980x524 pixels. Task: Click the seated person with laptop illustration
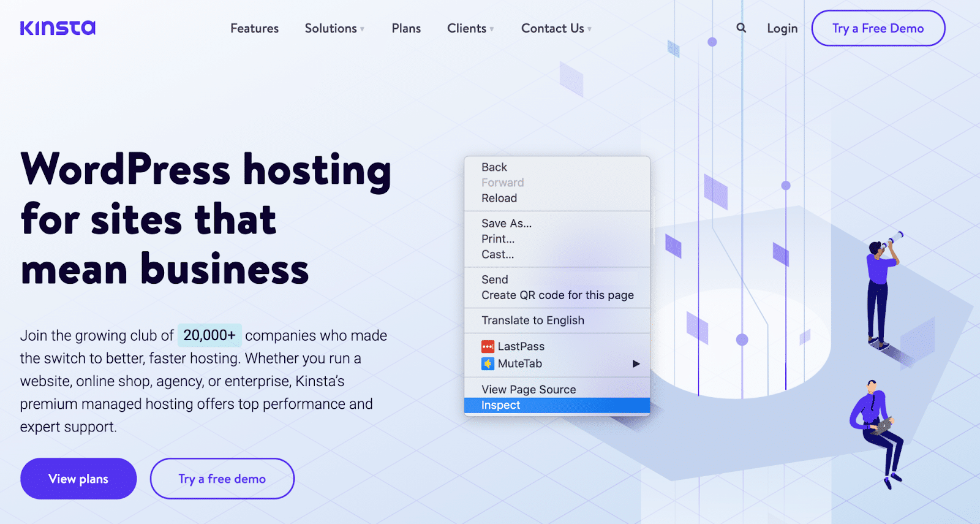click(x=876, y=434)
